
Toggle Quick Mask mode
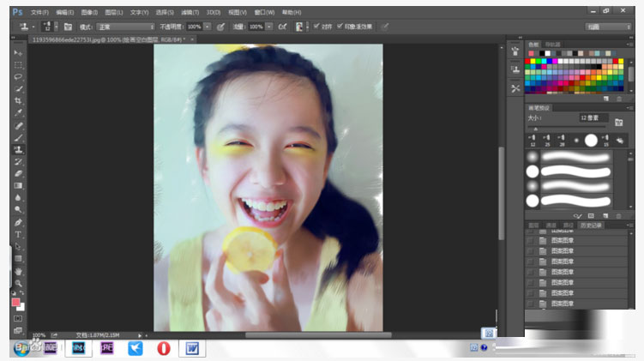click(18, 319)
